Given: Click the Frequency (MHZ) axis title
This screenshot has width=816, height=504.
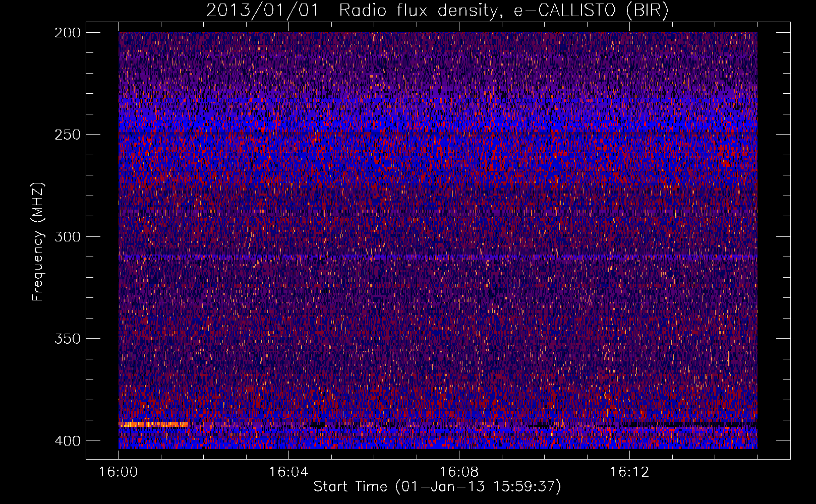Looking at the screenshot, I should coord(38,241).
